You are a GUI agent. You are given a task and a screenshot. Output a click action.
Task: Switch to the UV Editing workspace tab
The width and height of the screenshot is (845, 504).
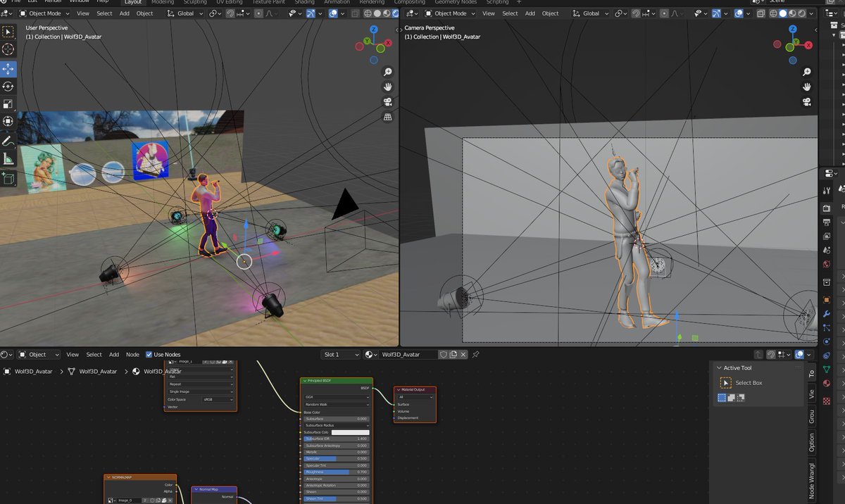[228, 2]
